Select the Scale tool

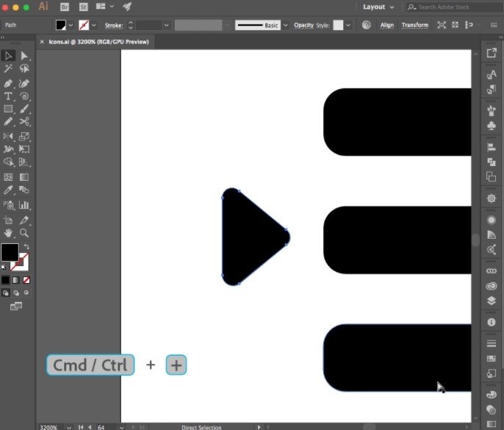click(24, 137)
